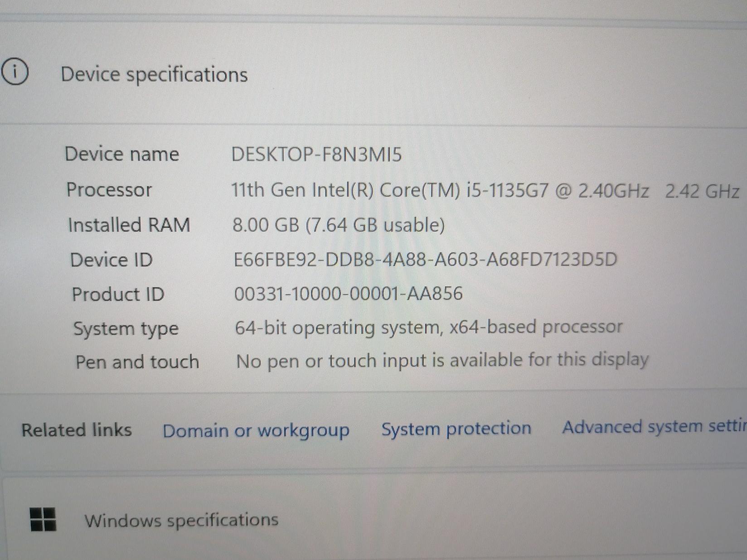This screenshot has height=560, width=747.
Task: Click the Installed RAM label
Action: 129,225
